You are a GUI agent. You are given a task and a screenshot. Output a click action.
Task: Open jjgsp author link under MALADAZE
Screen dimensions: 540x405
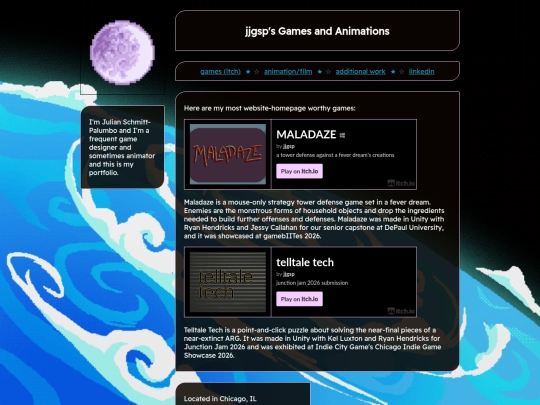coord(289,146)
